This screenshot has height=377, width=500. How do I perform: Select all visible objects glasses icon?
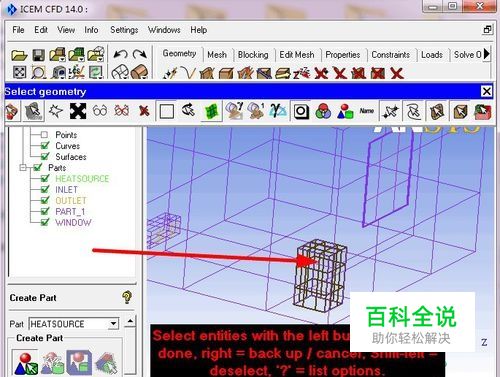pyautogui.click(x=100, y=111)
